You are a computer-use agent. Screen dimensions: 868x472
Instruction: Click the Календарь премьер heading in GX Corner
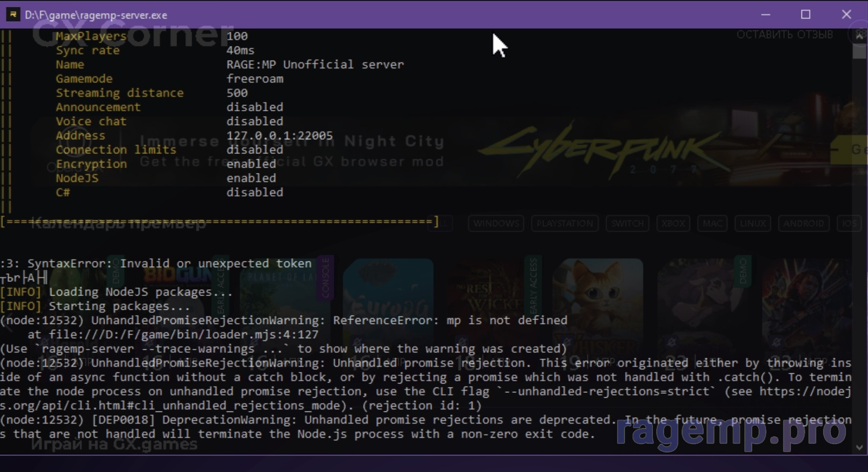[118, 224]
